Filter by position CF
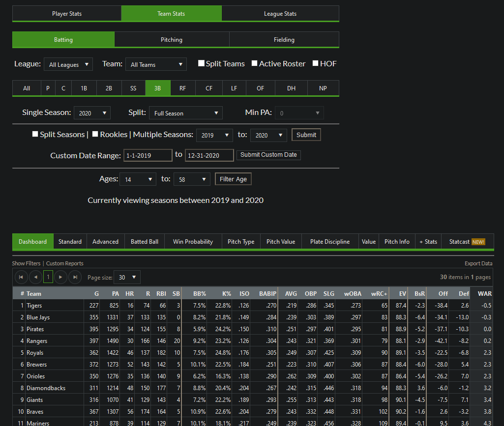This screenshot has width=504, height=426. coord(209,88)
